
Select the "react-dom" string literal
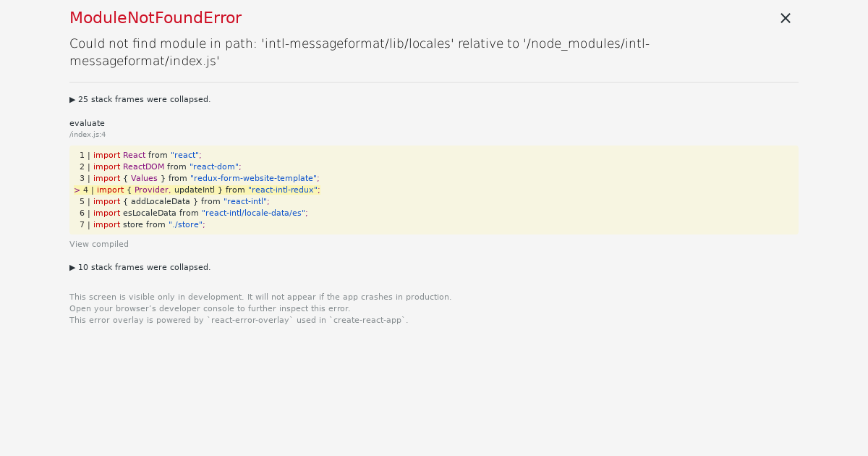[x=214, y=166]
